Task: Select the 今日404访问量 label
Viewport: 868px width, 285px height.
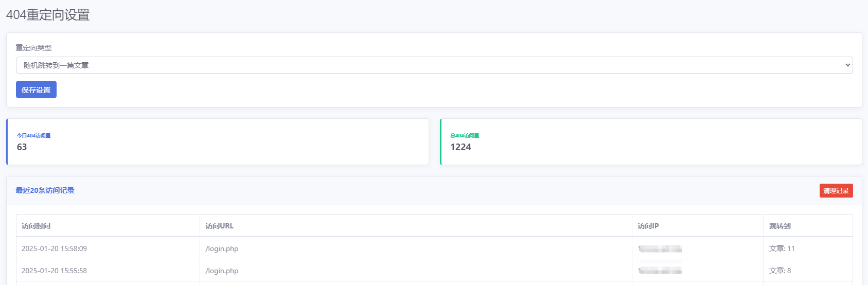Action: tap(34, 136)
